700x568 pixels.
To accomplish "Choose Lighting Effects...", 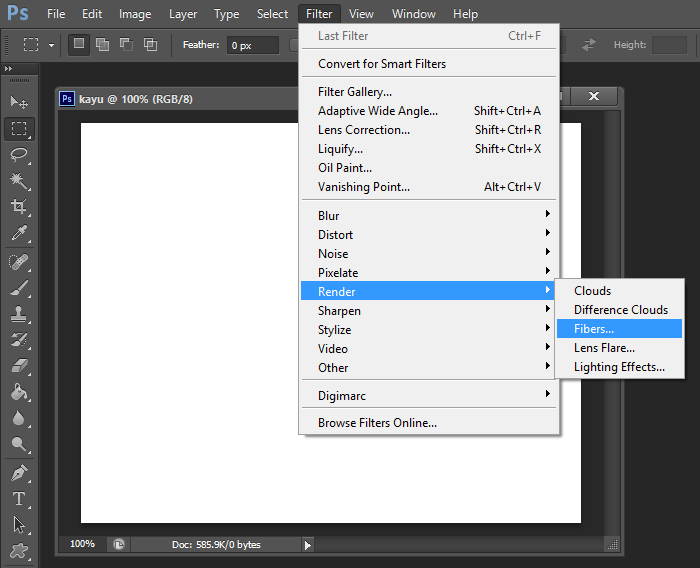I will [619, 367].
